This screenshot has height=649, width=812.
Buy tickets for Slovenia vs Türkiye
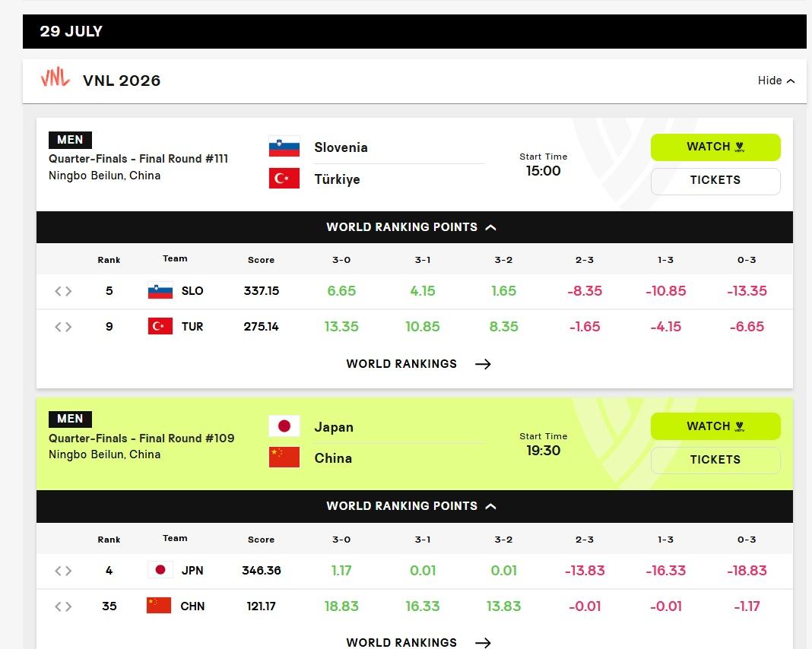715,181
